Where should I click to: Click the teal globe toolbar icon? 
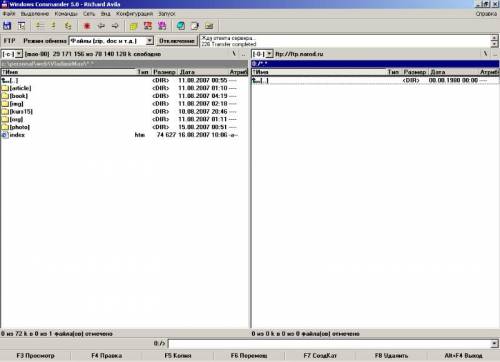181,26
